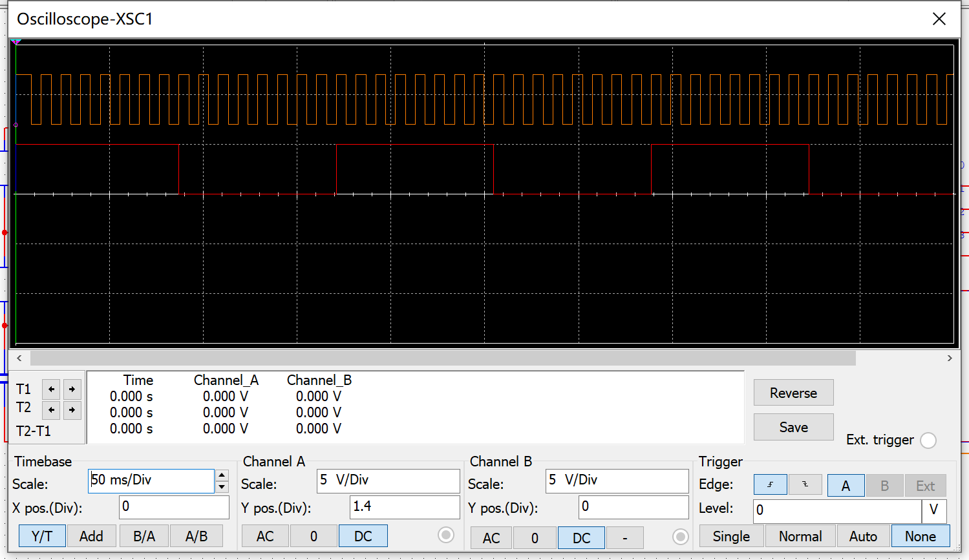Set Channel A coupling to 0
The height and width of the screenshot is (560, 969).
[314, 536]
